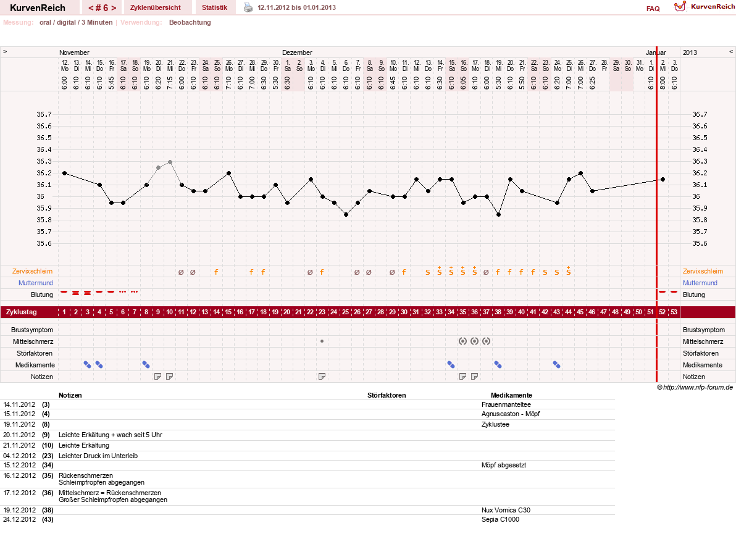Click the note date 16.12.2012 (35)
736x560 pixels.
(28, 475)
